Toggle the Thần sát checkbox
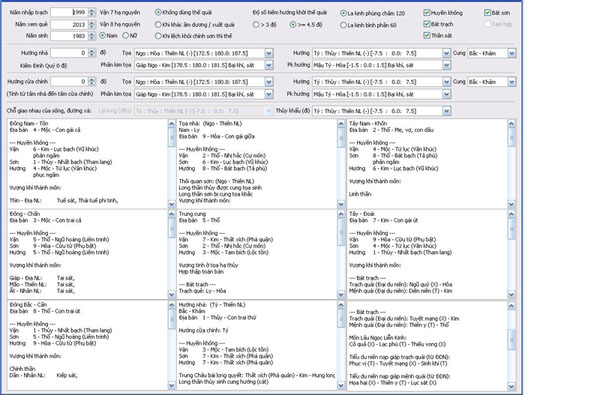 click(427, 36)
